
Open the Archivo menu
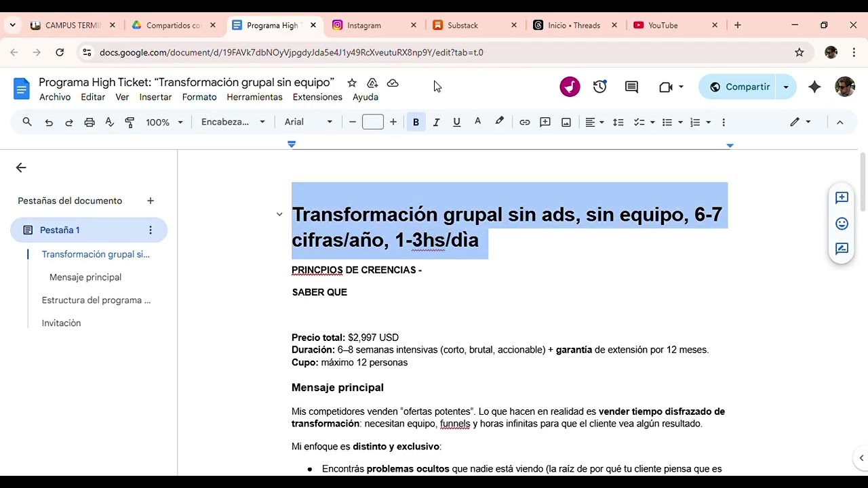tap(55, 97)
